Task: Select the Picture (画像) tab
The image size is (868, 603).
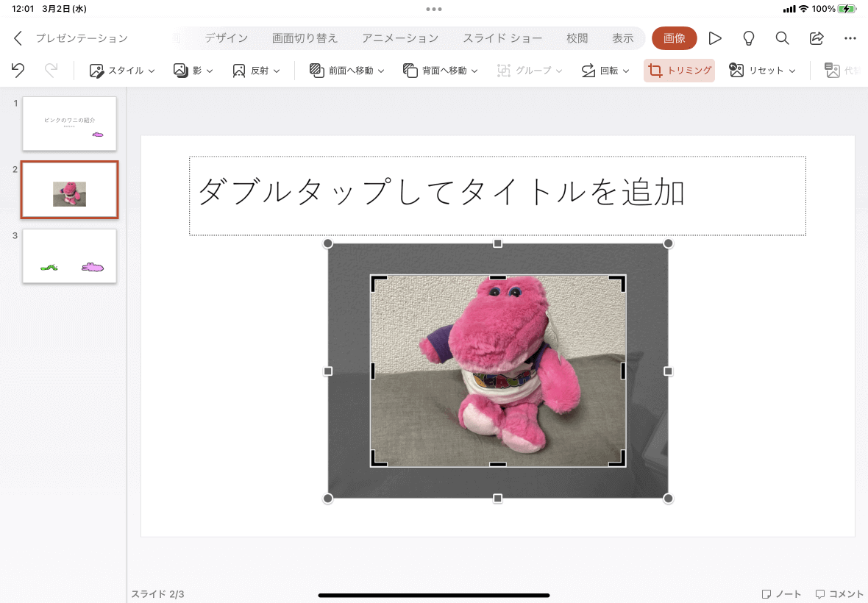Action: (675, 38)
